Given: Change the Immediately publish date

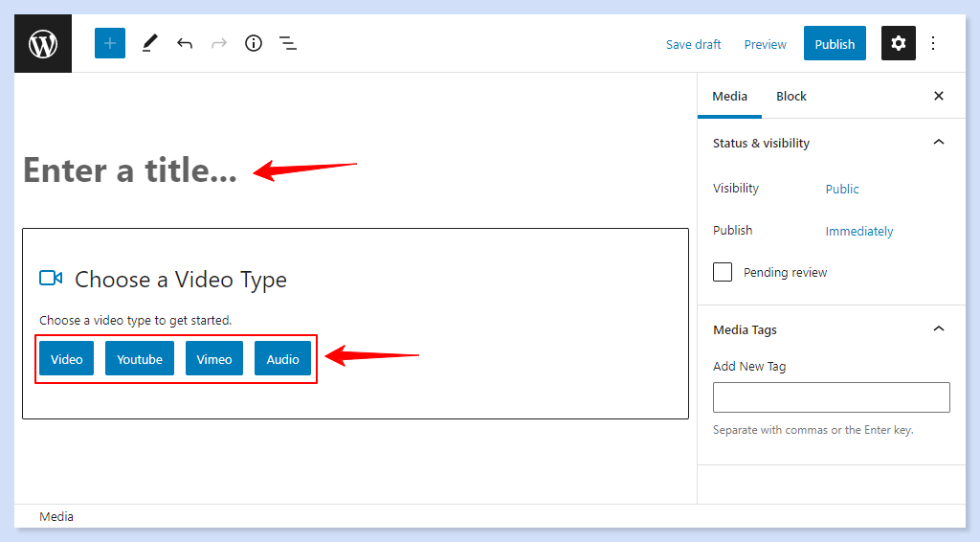Looking at the screenshot, I should 858,231.
